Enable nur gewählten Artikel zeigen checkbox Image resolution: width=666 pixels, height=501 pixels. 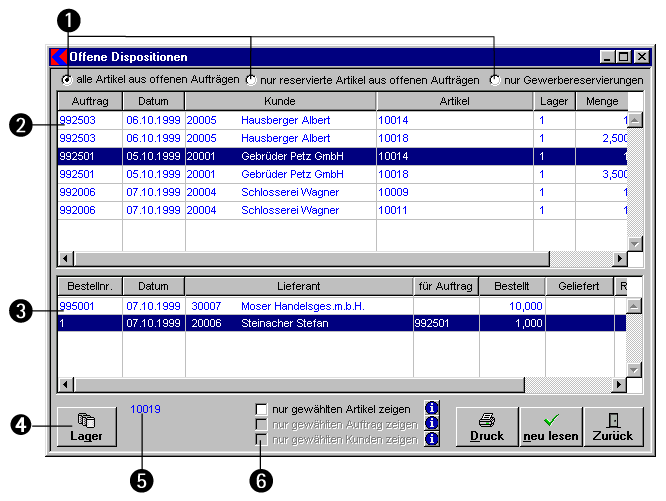(262, 409)
